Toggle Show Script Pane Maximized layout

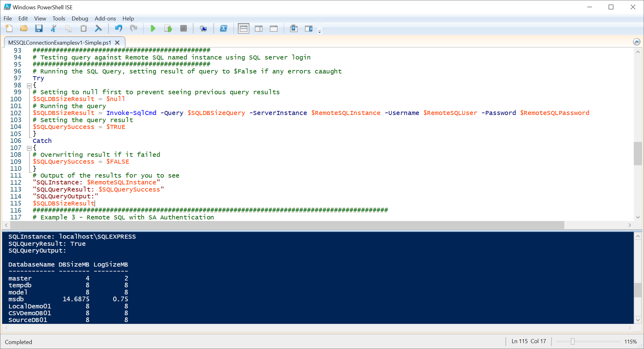[x=273, y=29]
